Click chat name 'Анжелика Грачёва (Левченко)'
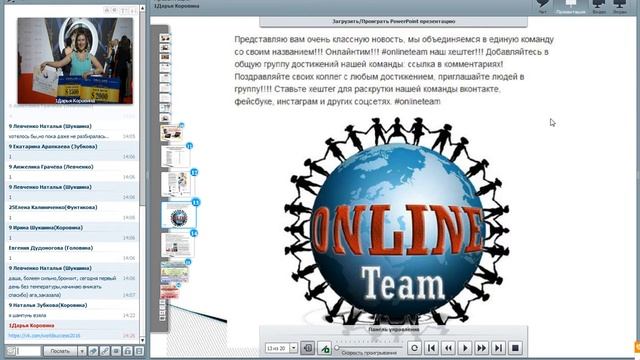640x360 pixels. coord(51,167)
